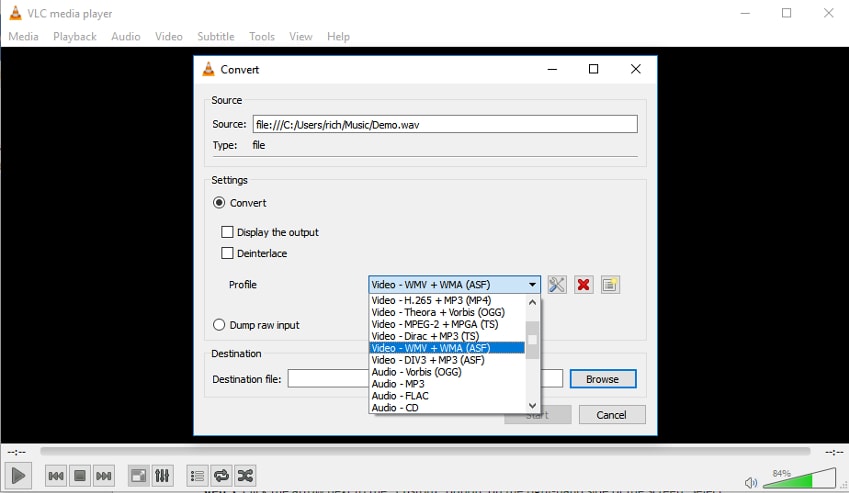The image size is (849, 493).
Task: Skip to next media track
Action: (x=103, y=476)
